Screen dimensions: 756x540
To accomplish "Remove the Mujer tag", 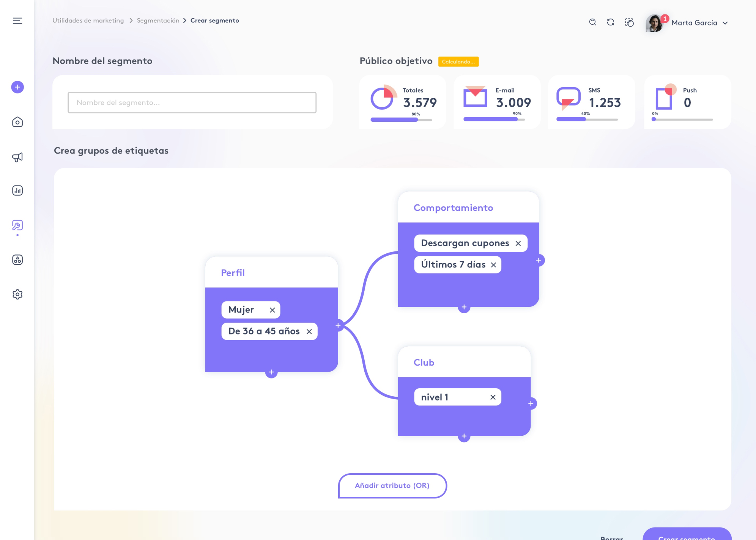I will [272, 310].
